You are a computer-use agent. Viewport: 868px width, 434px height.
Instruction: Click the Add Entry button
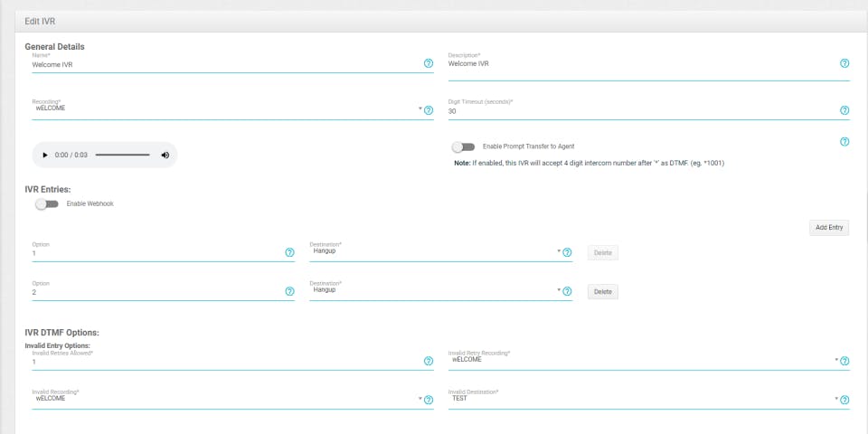pos(829,228)
